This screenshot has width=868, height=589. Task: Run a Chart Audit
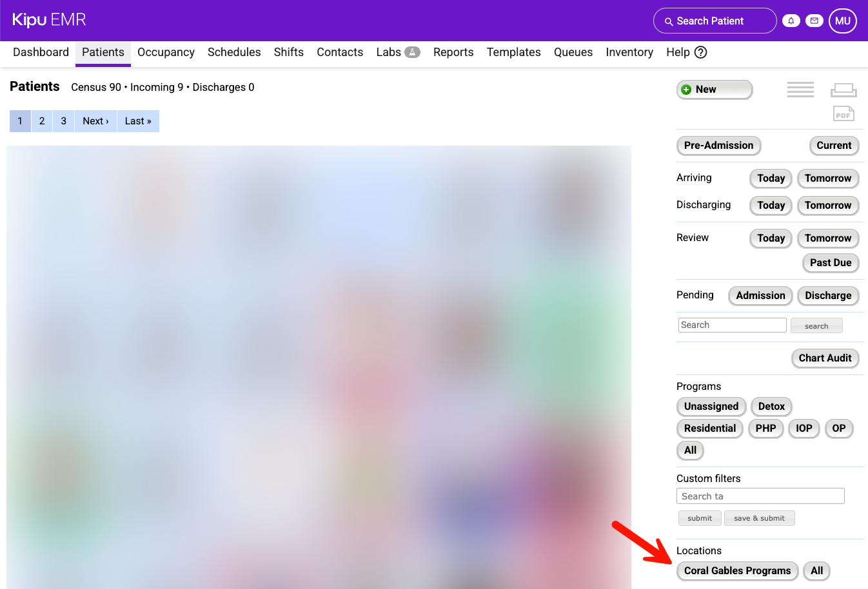tap(825, 358)
